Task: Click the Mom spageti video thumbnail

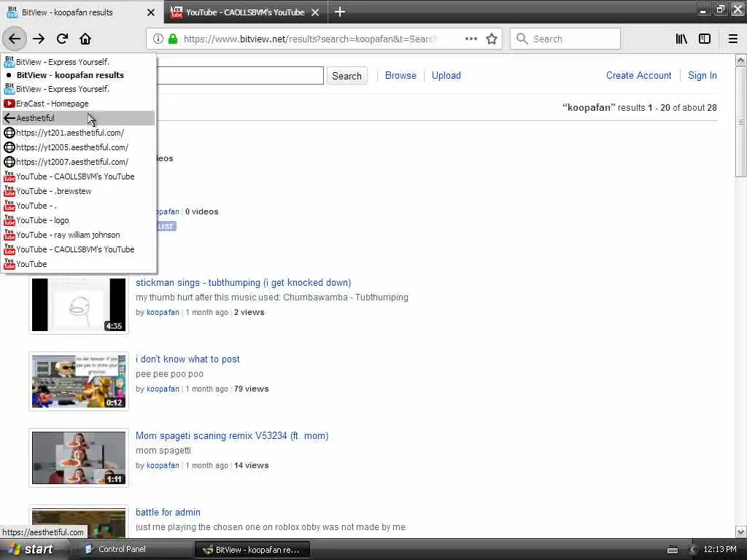Action: click(79, 458)
